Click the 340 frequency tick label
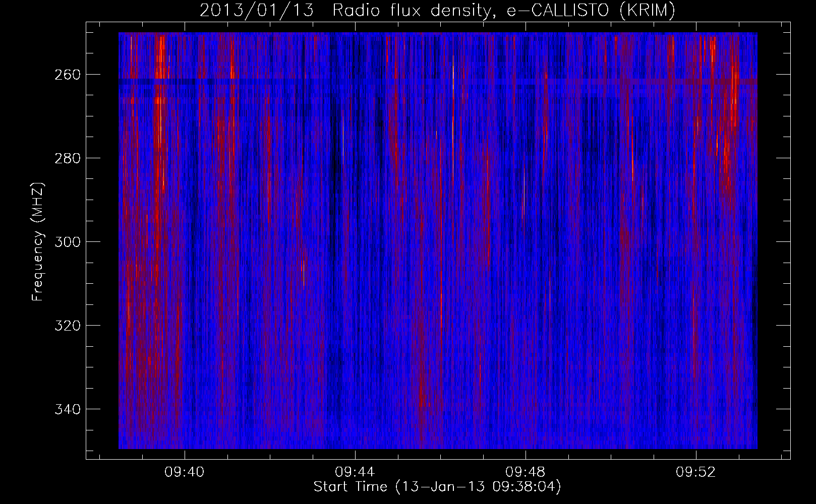This screenshot has height=504, width=816. (67, 409)
